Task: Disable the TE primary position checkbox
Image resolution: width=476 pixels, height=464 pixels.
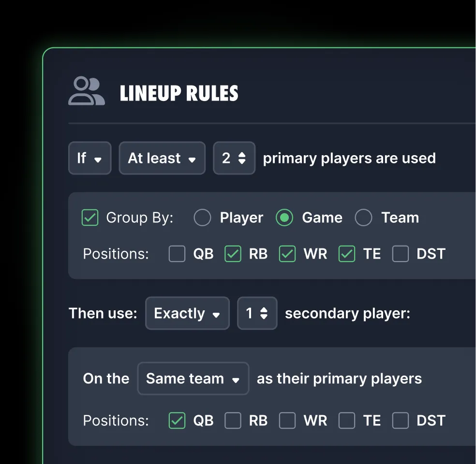Action: point(346,254)
